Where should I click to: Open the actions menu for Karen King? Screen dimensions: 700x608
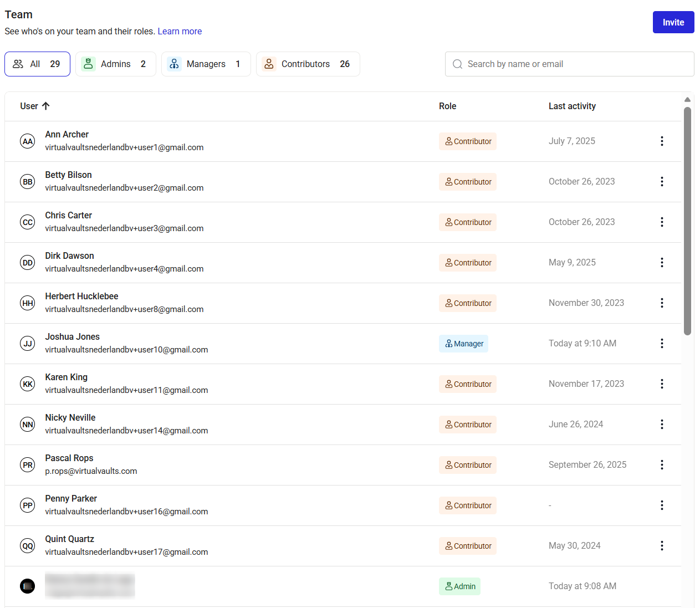(662, 384)
